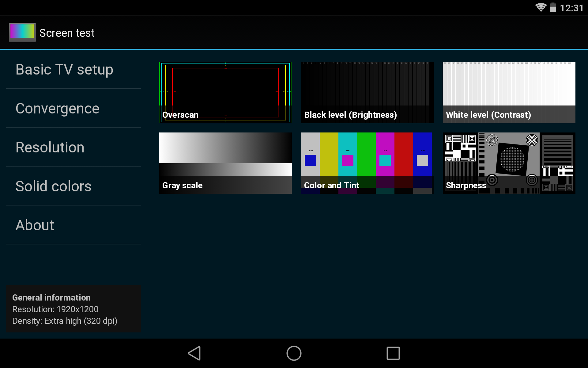Open the Black level Brightness test
The width and height of the screenshot is (588, 368).
point(367,92)
